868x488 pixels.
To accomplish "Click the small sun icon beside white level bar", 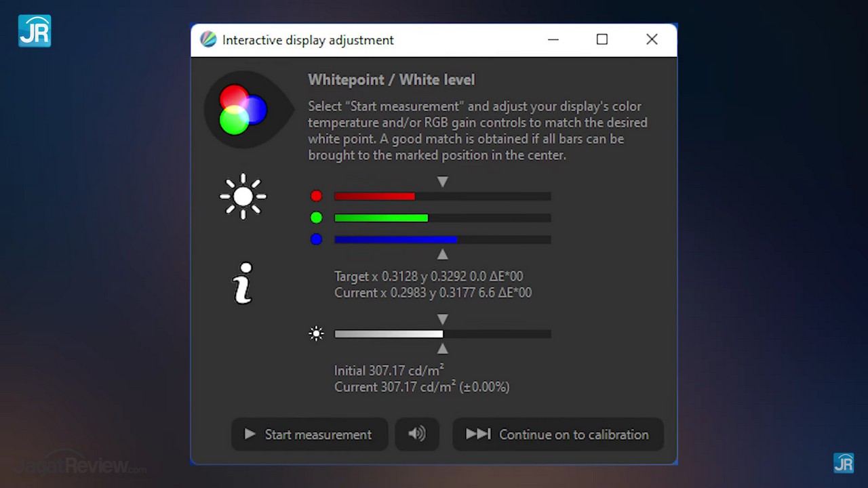I will tap(316, 333).
